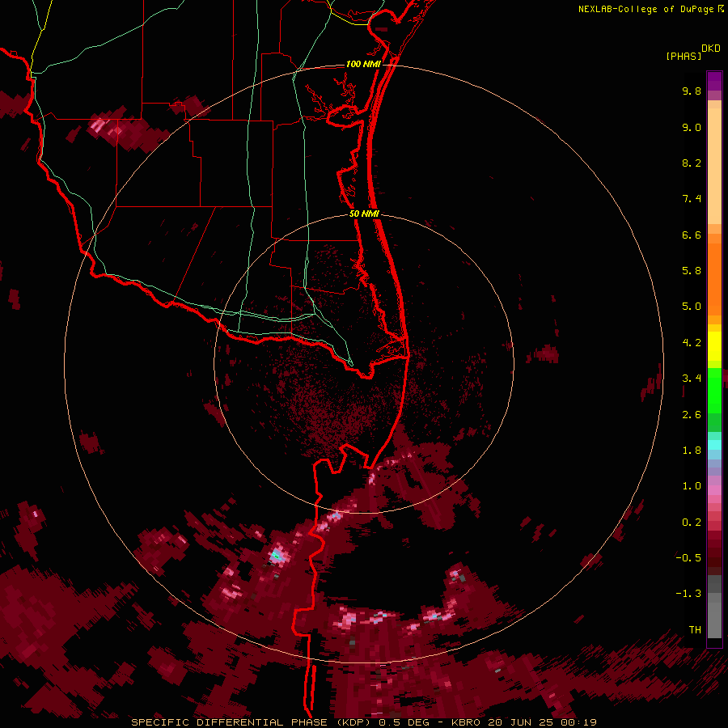The image size is (728, 728).
Task: Click the 1.8 legend value
Action: point(692,451)
